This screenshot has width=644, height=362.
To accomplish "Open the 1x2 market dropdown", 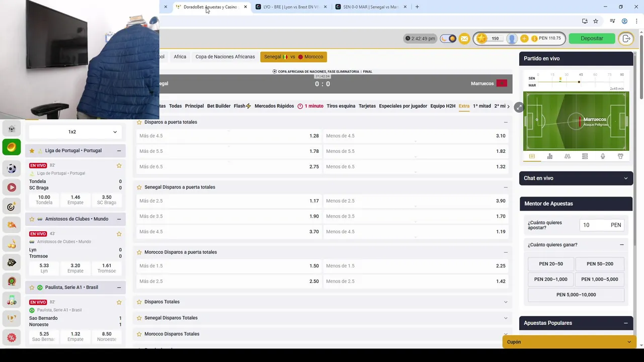I will point(75,132).
